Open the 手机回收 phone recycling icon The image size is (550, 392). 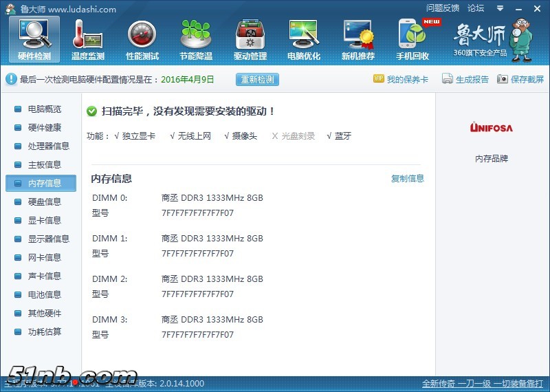click(412, 39)
